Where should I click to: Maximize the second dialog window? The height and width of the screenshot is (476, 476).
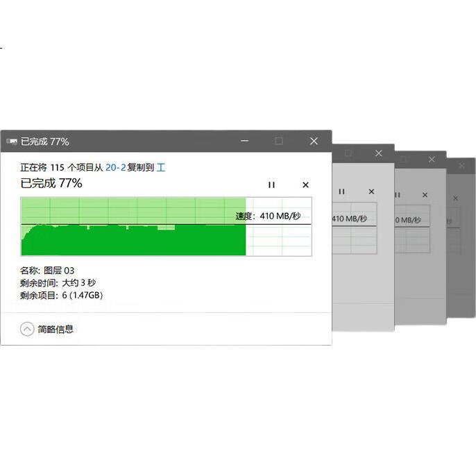coord(348,153)
